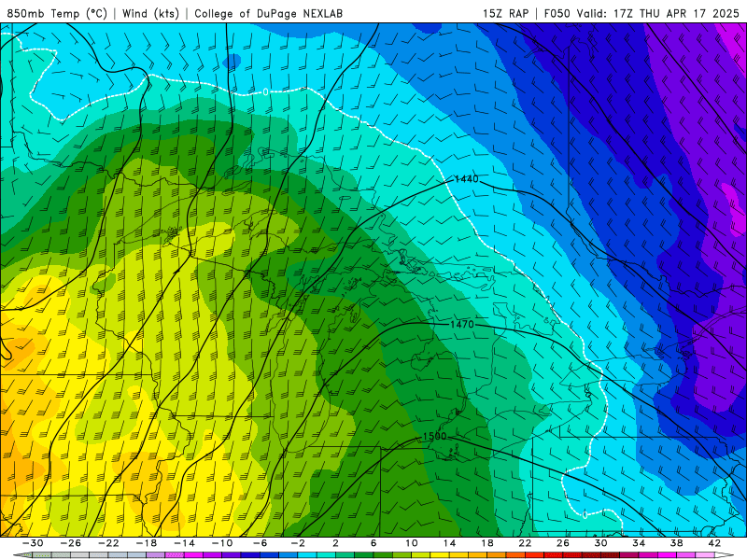The height and width of the screenshot is (560, 747).
Task: Click the -26 color scale value
Action: pyautogui.click(x=71, y=543)
